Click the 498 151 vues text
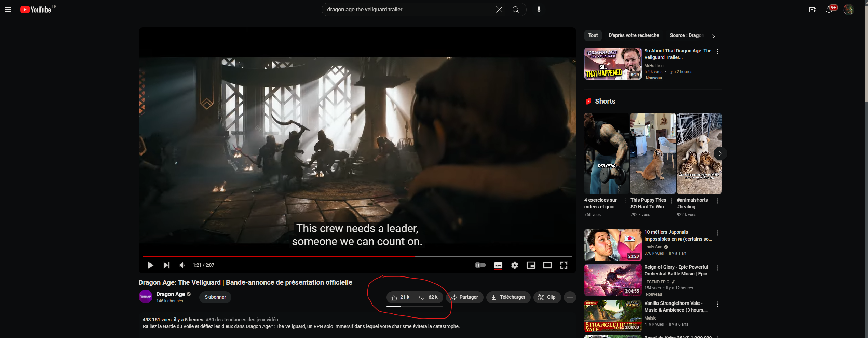 pos(157,320)
